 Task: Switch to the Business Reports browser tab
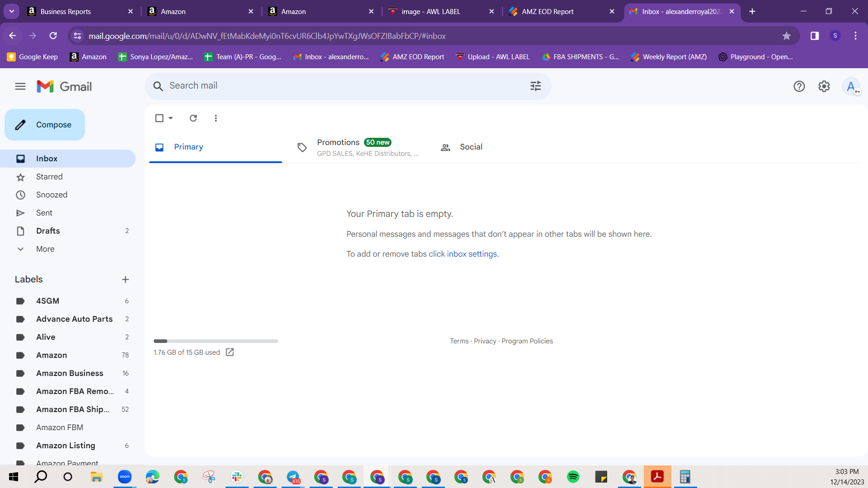pyautogui.click(x=80, y=12)
